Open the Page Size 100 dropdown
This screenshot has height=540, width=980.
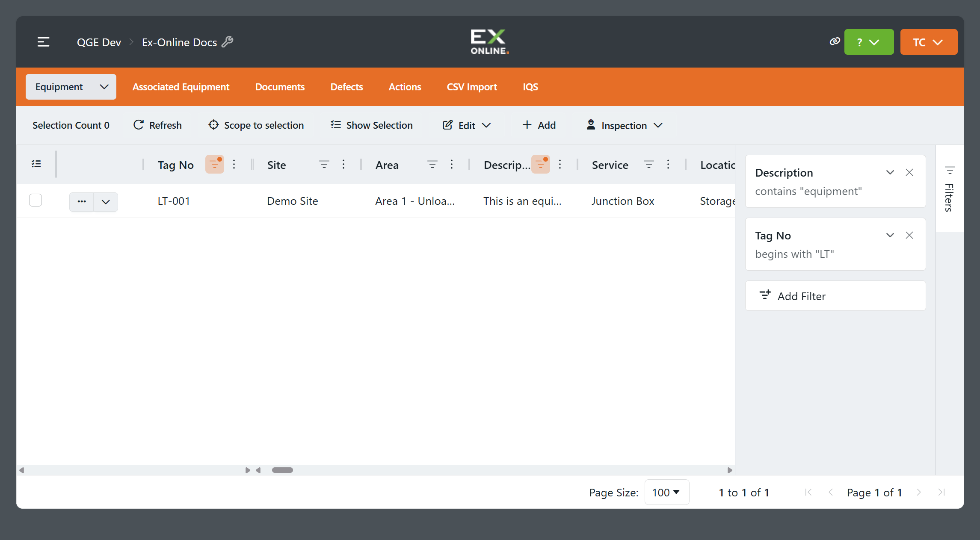pyautogui.click(x=666, y=492)
